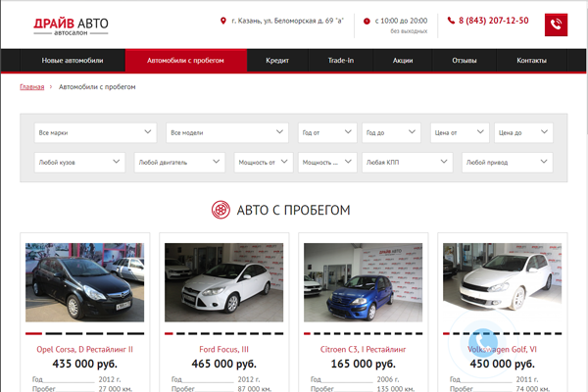This screenshot has height=392, width=588.
Task: Click the clock icon beside working hours
Action: click(x=367, y=21)
